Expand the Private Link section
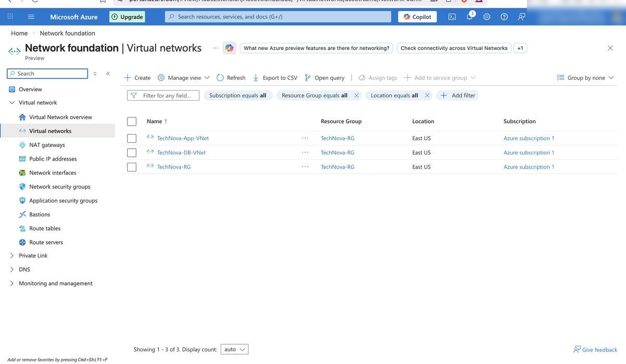This screenshot has height=364, width=626. pos(12,256)
